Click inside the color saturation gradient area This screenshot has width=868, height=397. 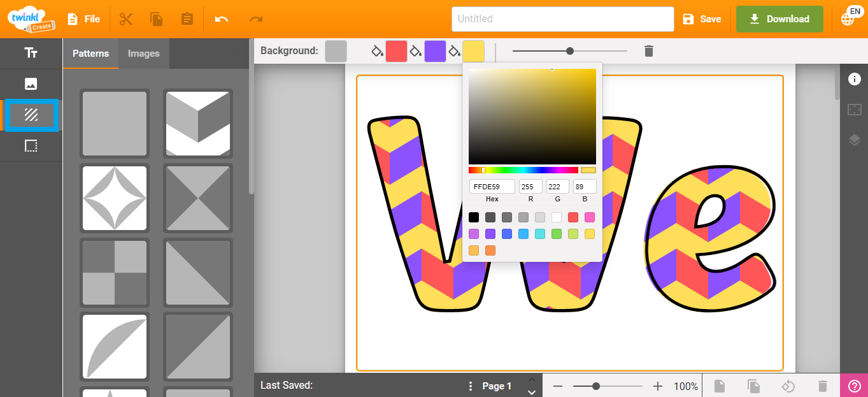tap(532, 117)
